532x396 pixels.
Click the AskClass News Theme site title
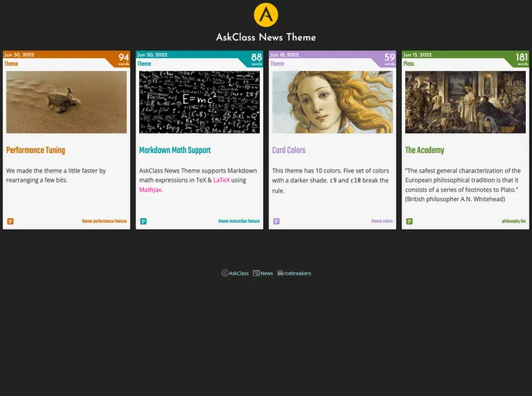(x=265, y=37)
